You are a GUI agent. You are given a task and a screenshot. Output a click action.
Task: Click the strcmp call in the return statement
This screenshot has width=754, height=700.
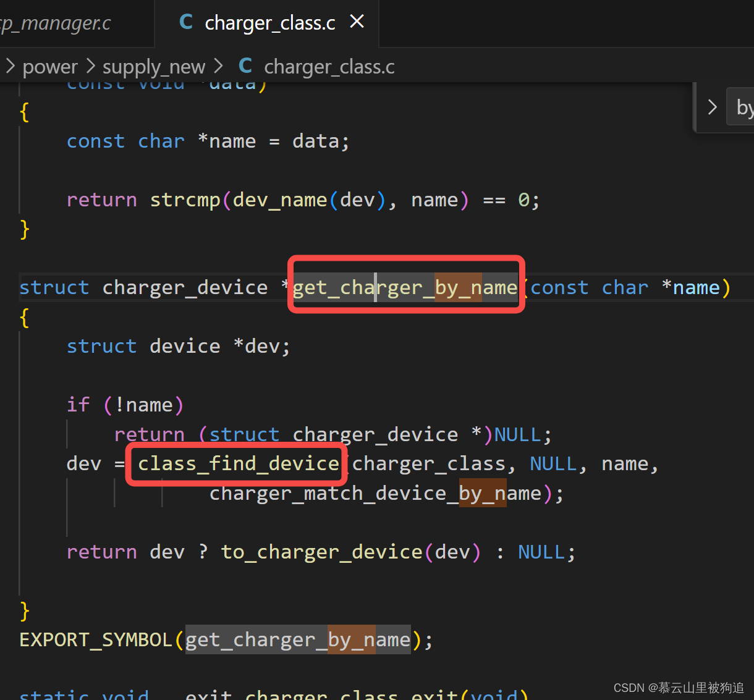tap(185, 199)
